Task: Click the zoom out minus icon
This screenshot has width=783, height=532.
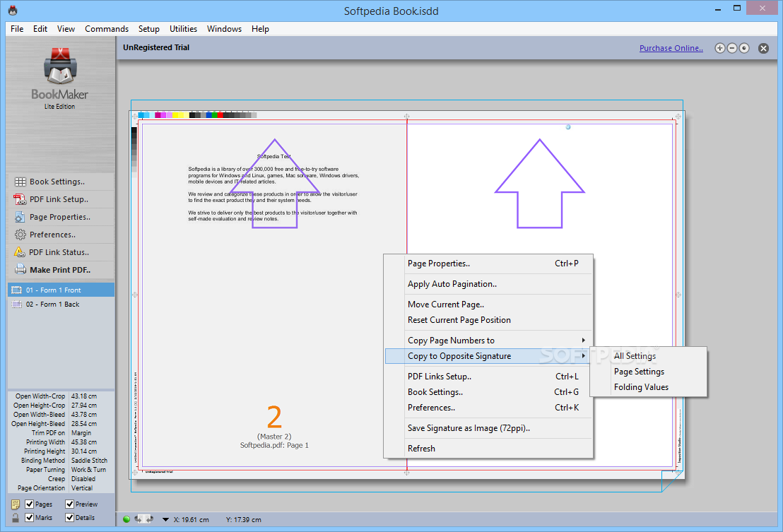Action: tap(732, 48)
